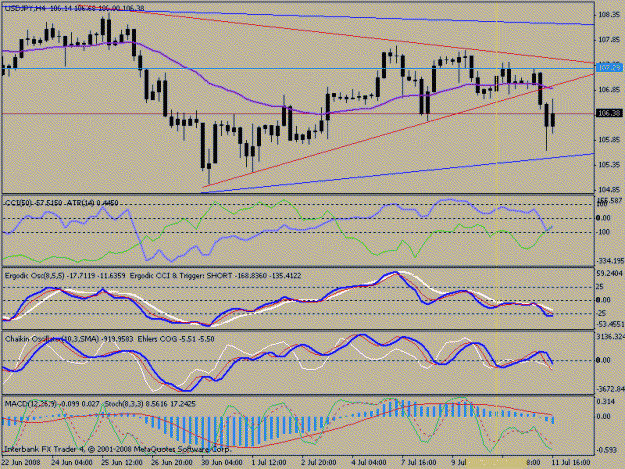The width and height of the screenshot is (625, 469).
Task: Click the -53.4651 scale value
Action: (x=610, y=324)
